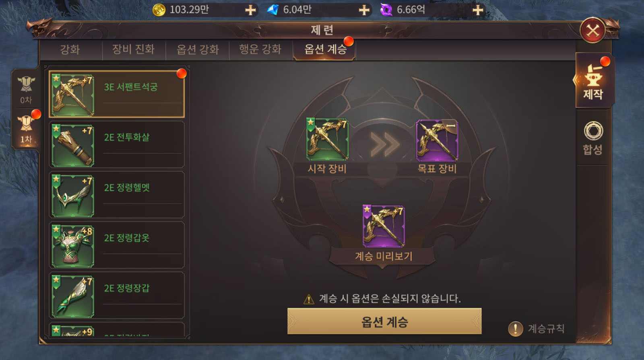Add gold with the plus icon
This screenshot has width=644, height=360.
[x=250, y=10]
